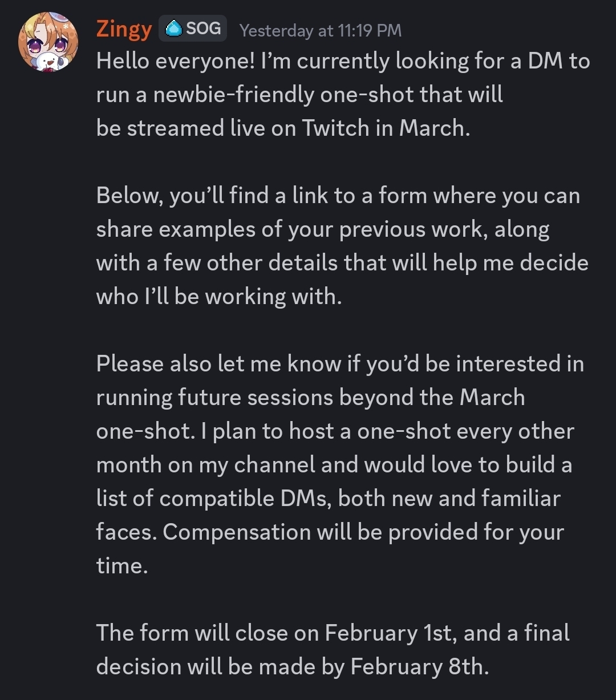616x700 pixels.
Task: Open Zingy's profile avatar picture
Action: point(47,42)
